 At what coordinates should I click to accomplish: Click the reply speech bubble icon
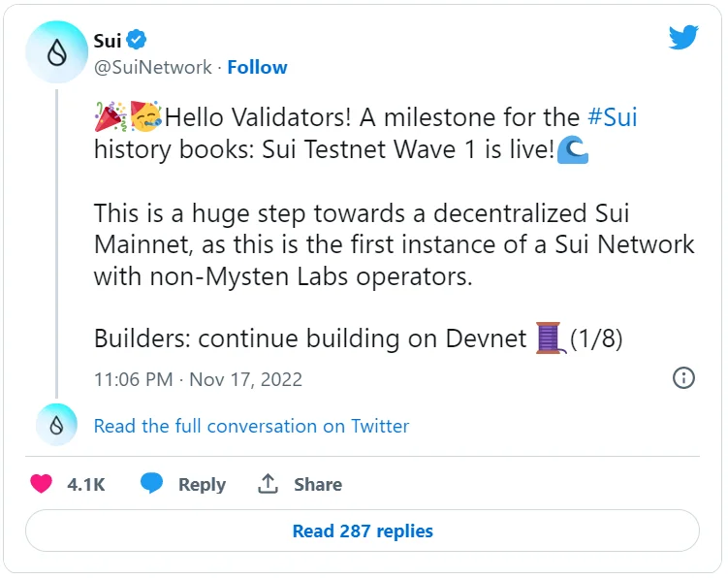tap(151, 484)
